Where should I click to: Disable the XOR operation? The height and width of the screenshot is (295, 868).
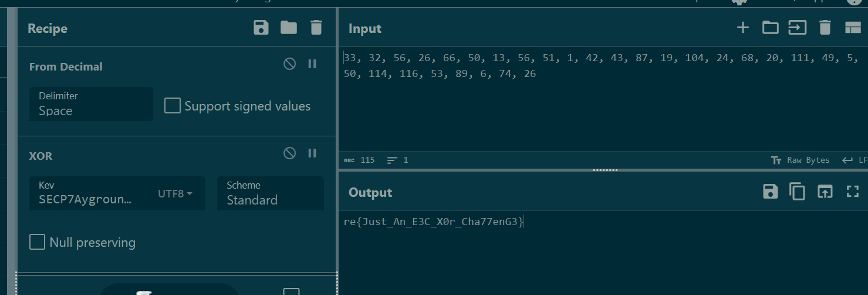[x=289, y=153]
